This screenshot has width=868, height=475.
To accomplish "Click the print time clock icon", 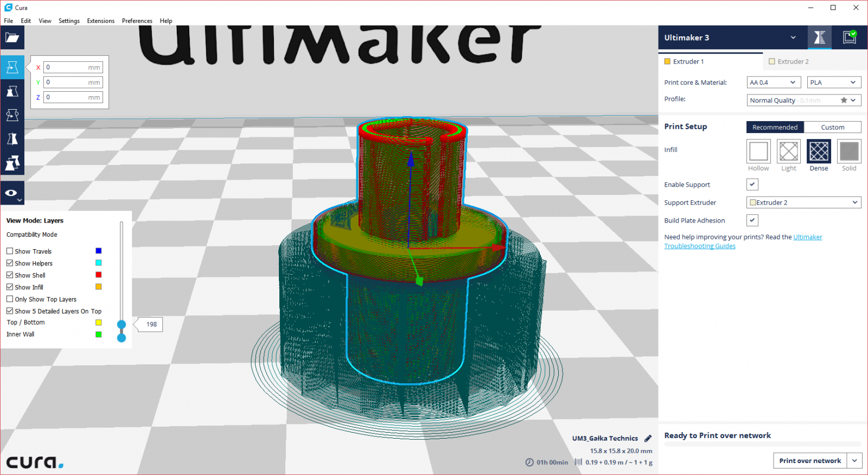I will click(529, 463).
